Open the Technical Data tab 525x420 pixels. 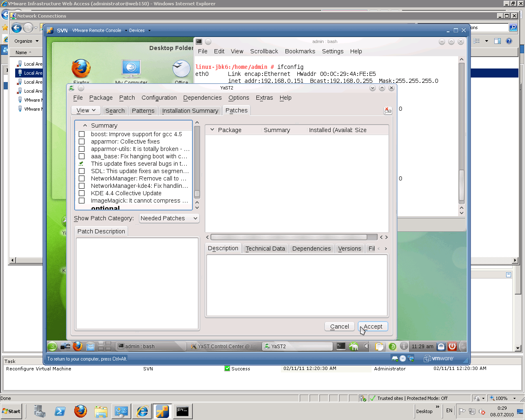[x=265, y=249]
